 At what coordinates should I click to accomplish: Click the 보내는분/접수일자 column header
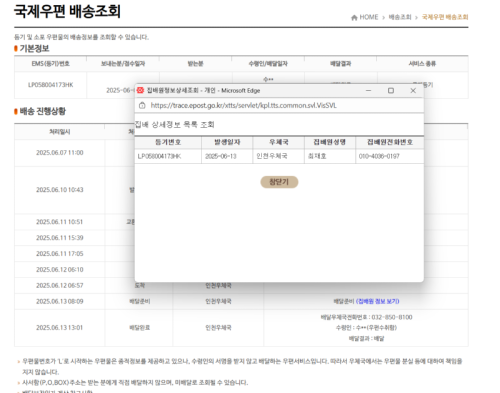coord(123,64)
